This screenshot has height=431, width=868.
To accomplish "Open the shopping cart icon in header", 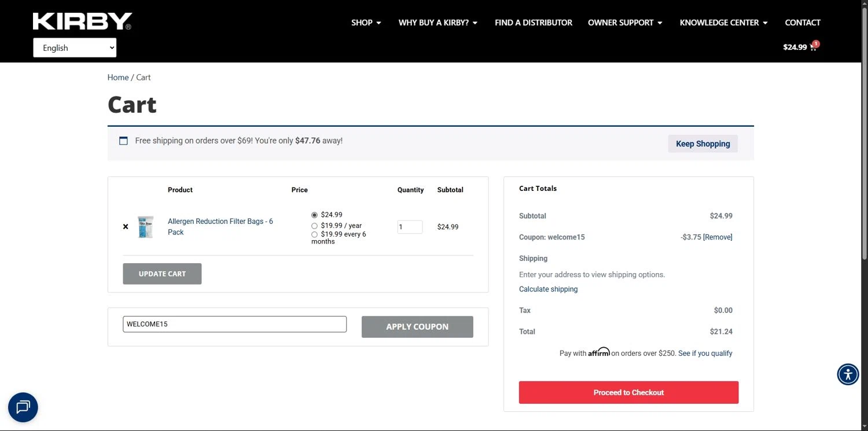I will (813, 47).
